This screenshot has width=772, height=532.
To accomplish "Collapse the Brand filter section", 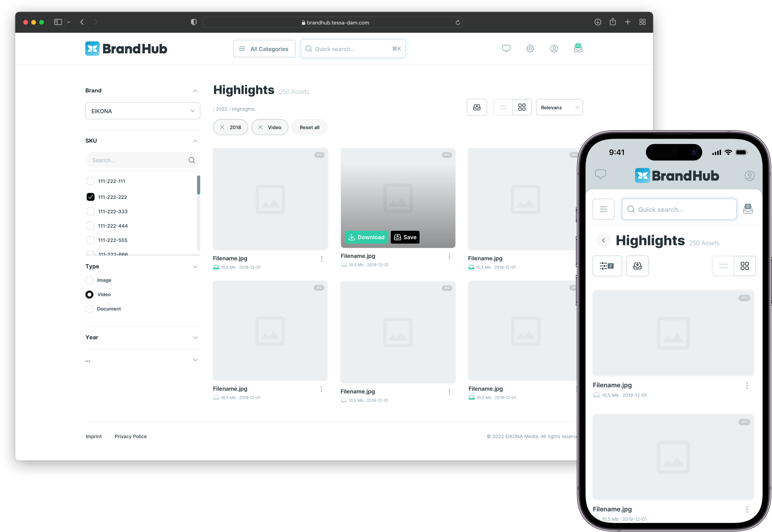I will pos(195,91).
